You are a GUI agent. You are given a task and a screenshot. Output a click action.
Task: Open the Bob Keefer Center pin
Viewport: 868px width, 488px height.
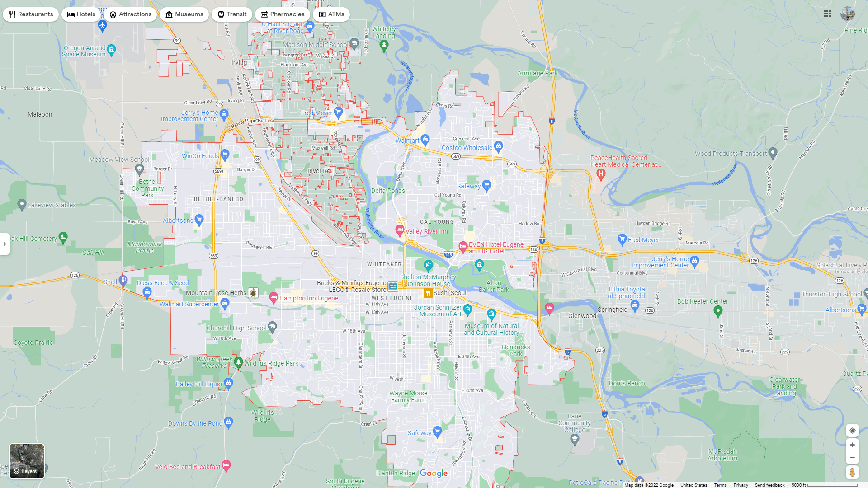click(718, 311)
